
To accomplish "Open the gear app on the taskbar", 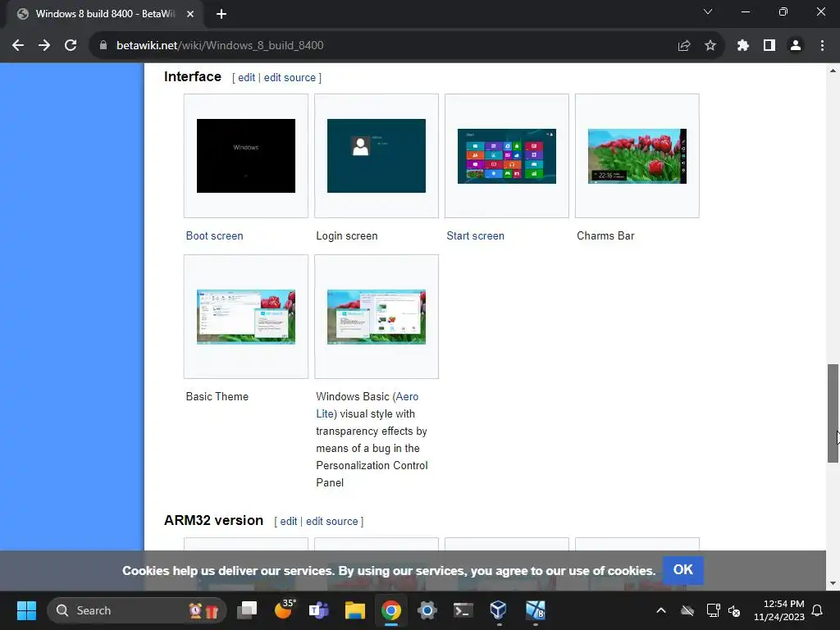I will click(x=427, y=610).
